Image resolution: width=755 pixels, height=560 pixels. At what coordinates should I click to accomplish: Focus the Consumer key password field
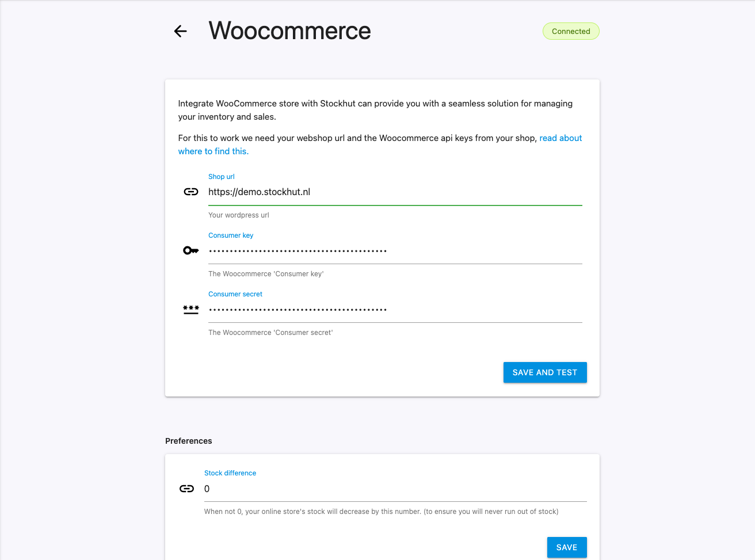(395, 251)
